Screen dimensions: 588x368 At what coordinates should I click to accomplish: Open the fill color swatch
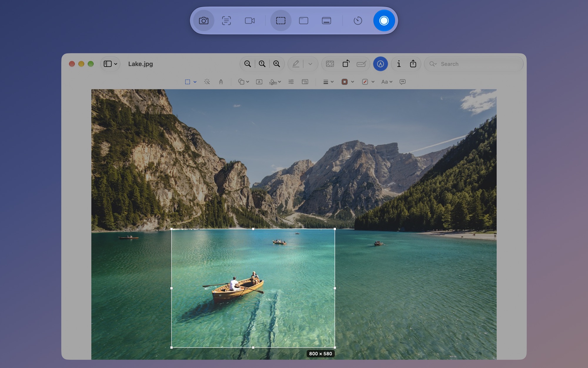pyautogui.click(x=365, y=82)
